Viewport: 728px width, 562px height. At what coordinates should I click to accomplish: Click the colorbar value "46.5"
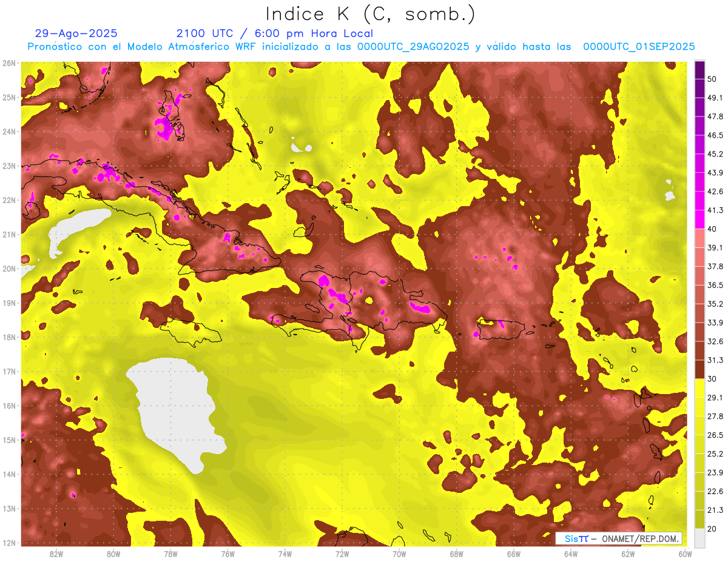[x=715, y=135]
